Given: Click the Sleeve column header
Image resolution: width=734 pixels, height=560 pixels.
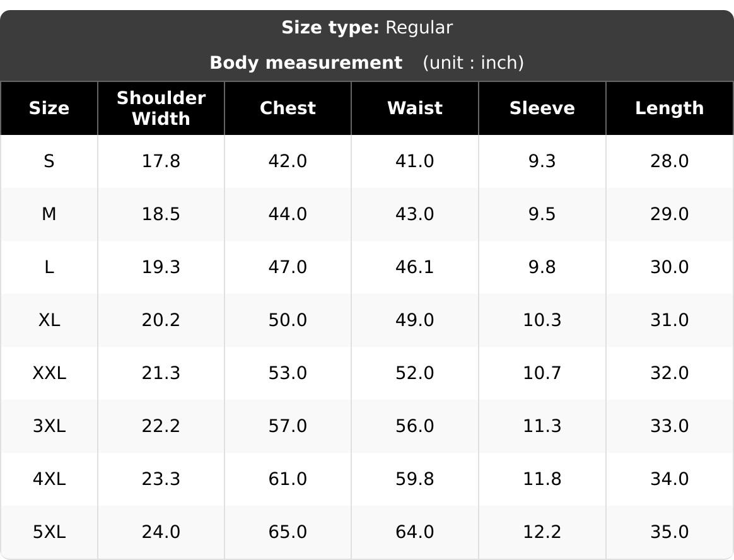Looking at the screenshot, I should [542, 108].
